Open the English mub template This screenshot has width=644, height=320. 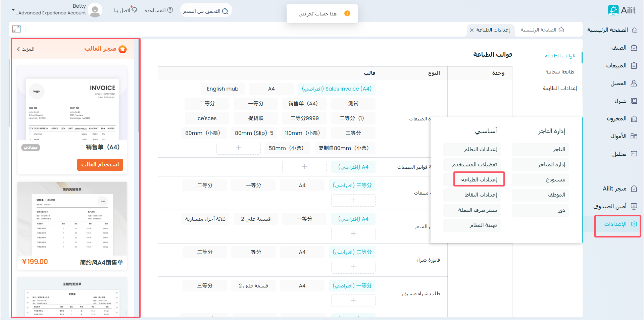pos(222,89)
